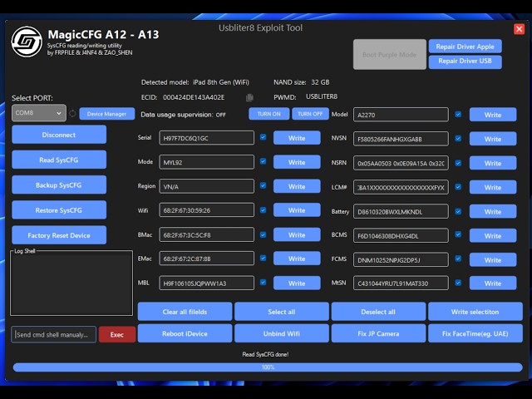Turn ON data usage supervision
The image size is (532, 399).
[x=269, y=114]
